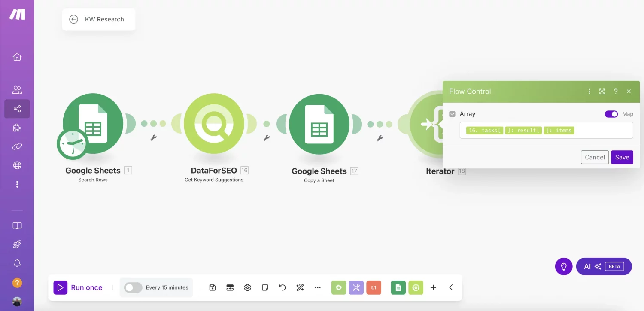Open the AI BETA assistant button
This screenshot has width=644, height=311.
(604, 266)
